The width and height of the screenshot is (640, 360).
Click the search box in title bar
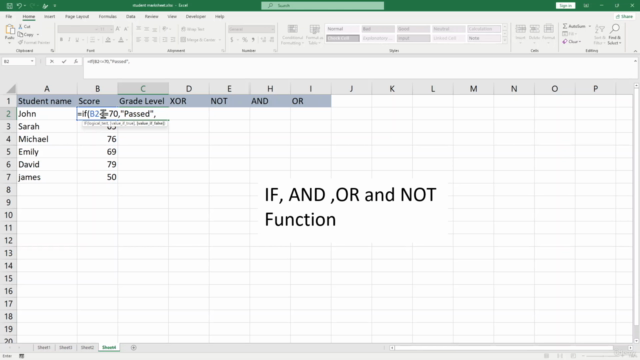tap(322, 6)
